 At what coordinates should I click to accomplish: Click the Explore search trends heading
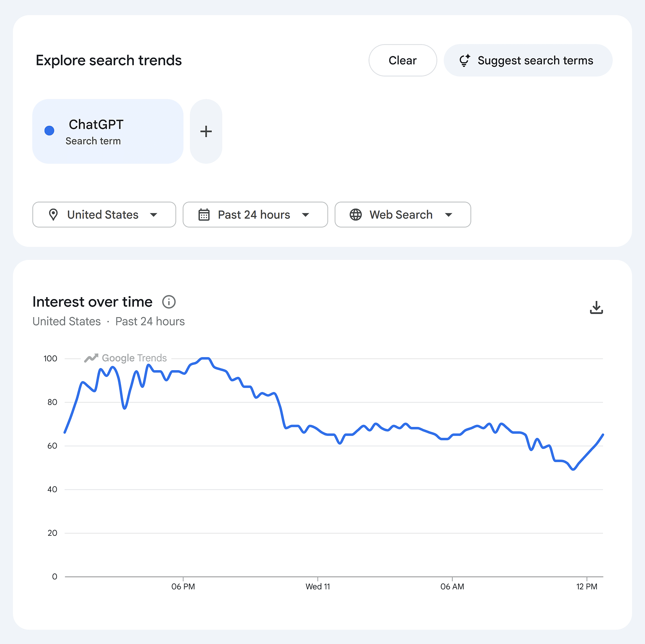coord(109,60)
